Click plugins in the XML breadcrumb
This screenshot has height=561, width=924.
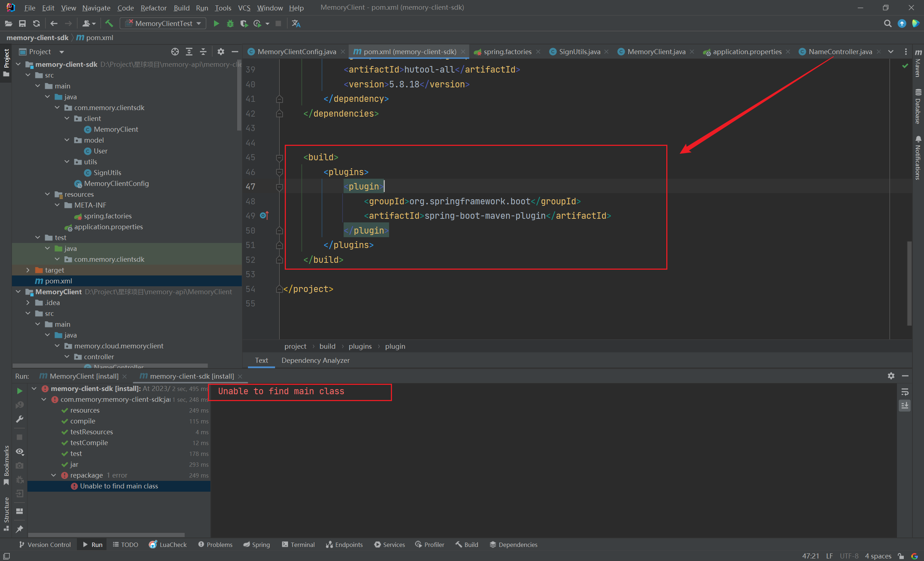click(x=360, y=346)
